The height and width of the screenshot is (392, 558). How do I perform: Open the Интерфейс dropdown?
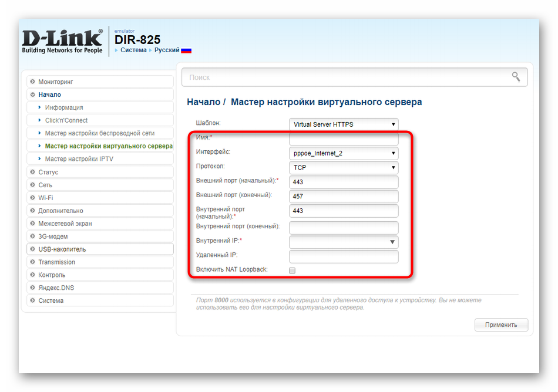[344, 154]
